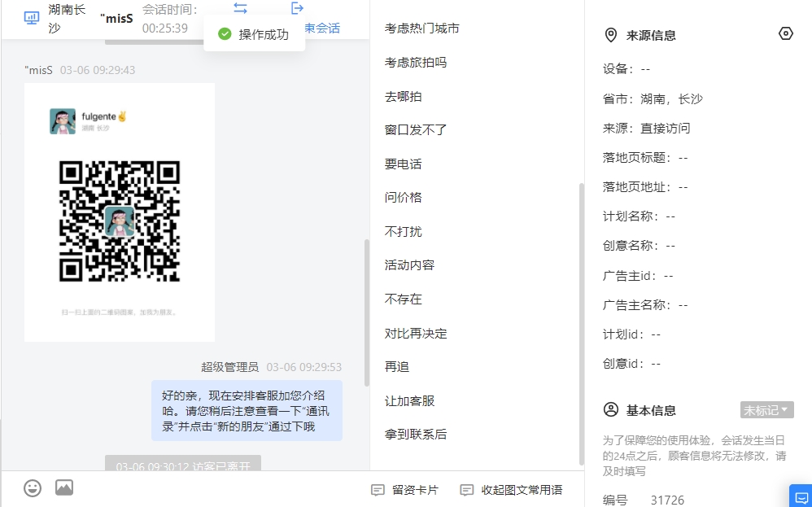The width and height of the screenshot is (812, 507).
Task: Click the 来源信息 section heading
Action: click(x=651, y=35)
